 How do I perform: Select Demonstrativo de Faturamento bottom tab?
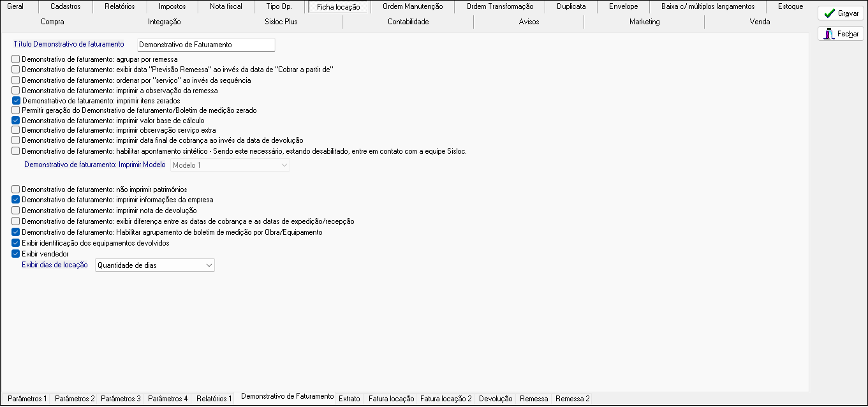pyautogui.click(x=288, y=397)
